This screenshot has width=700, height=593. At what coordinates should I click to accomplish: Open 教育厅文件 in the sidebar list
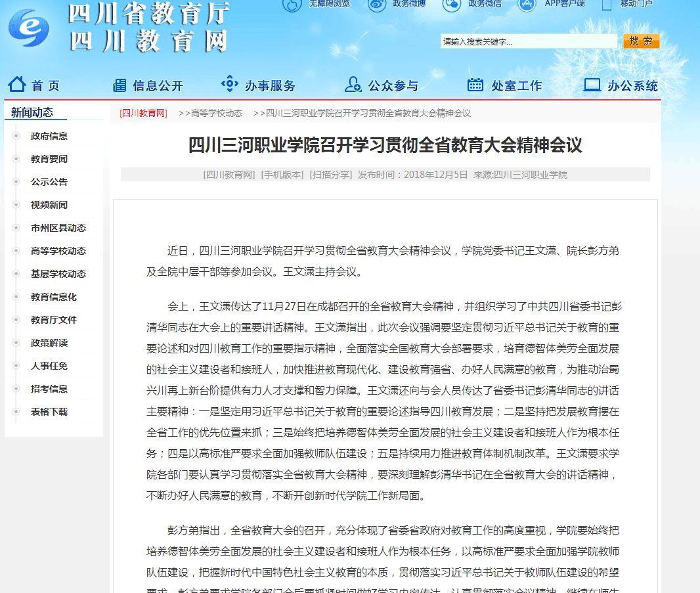(54, 320)
